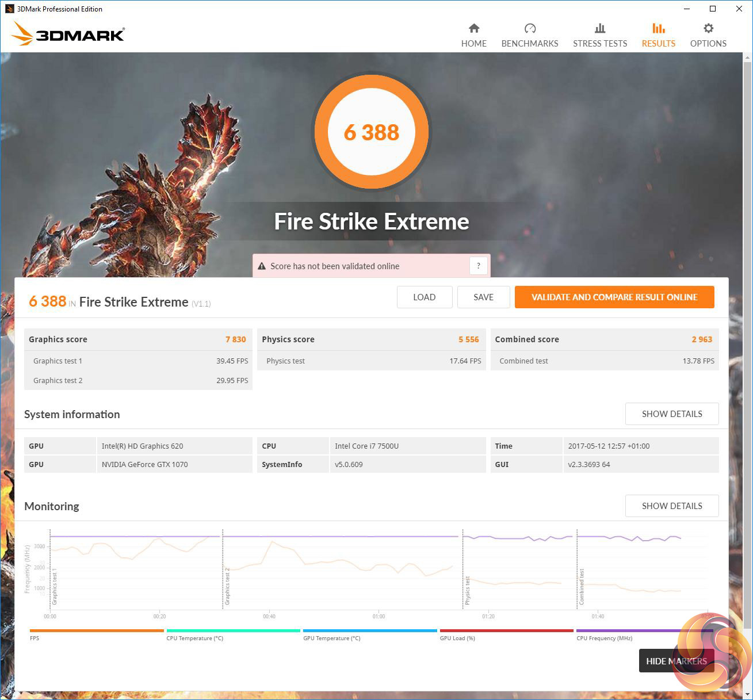This screenshot has width=753, height=700.
Task: Select GUI version v2.3.3693 64
Action: tap(641, 464)
